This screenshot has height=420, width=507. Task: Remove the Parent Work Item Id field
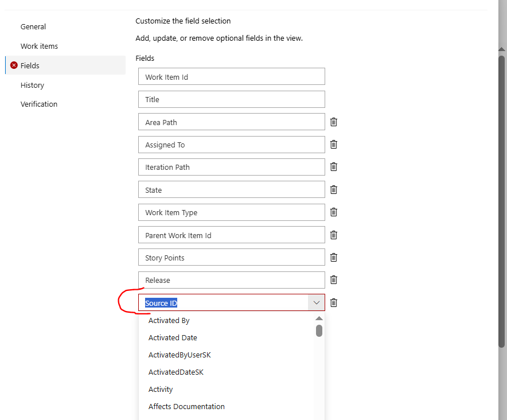point(333,235)
